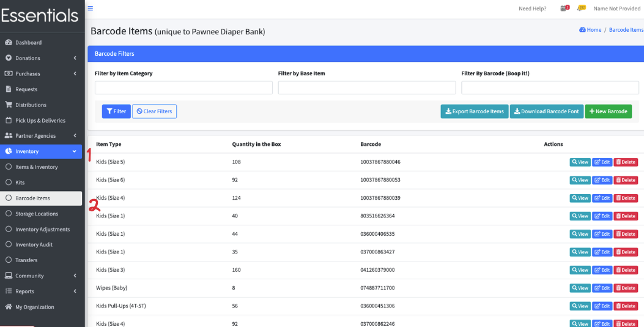
Task: Open the Filter by Base Item dropdown
Action: 367,88
